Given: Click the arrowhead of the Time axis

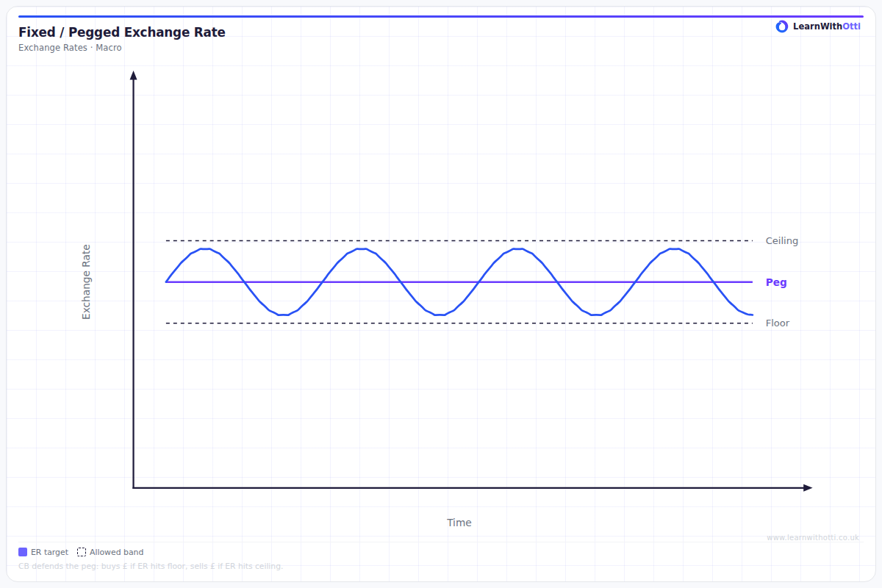Looking at the screenshot, I should [808, 487].
